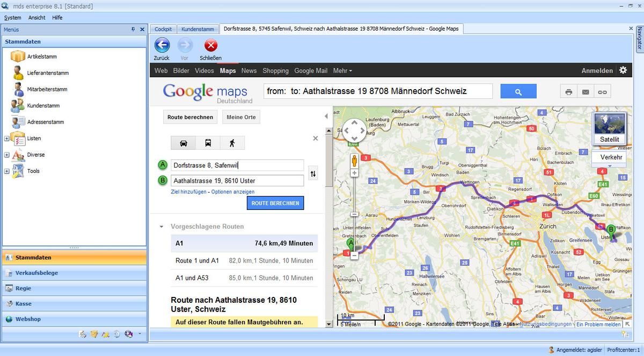The height and width of the screenshot is (356, 644).
Task: Open the Navigator side tab
Action: coord(640,38)
